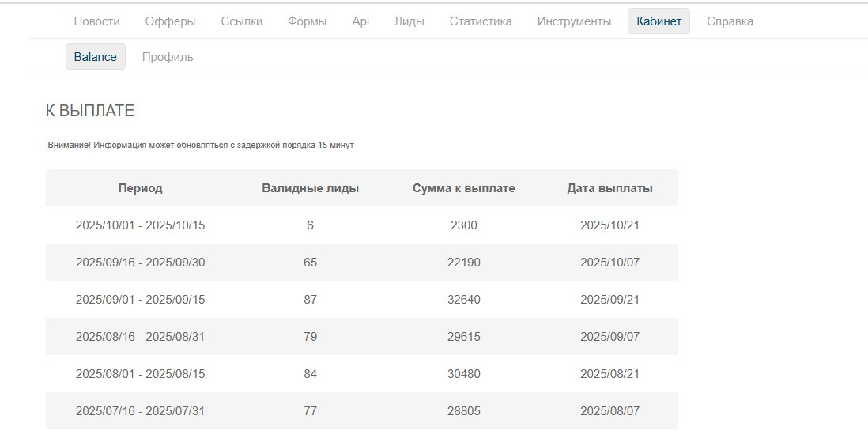This screenshot has width=868, height=446.
Task: Click the payout amount 22190
Action: point(463,263)
